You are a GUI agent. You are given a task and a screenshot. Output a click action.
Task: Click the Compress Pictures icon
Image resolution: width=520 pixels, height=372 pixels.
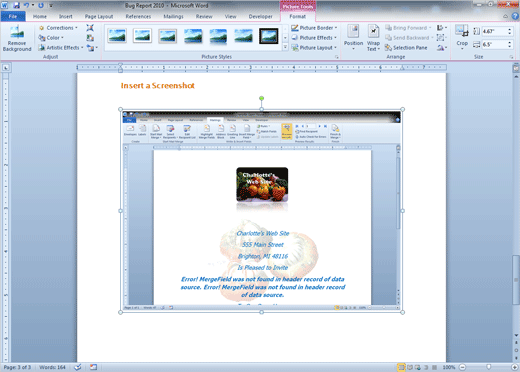coord(90,28)
